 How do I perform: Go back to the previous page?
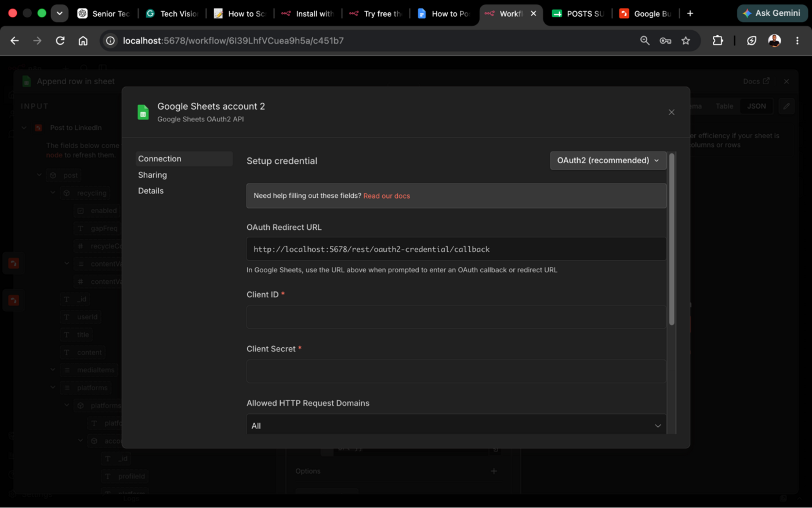[14, 41]
